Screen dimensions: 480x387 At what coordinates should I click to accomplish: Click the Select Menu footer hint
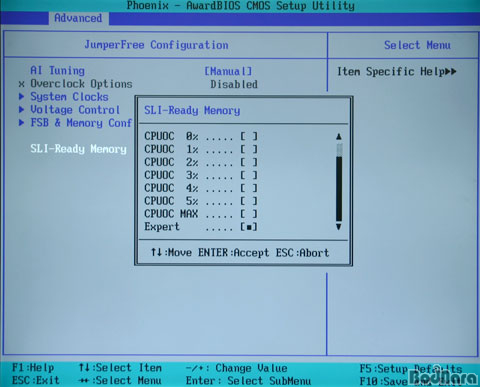click(x=120, y=380)
